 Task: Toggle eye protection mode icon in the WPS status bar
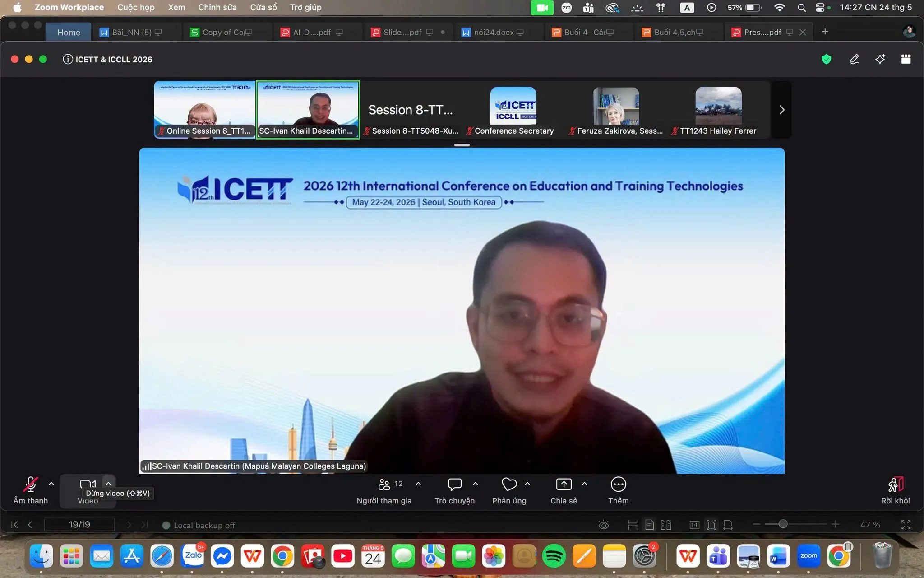click(603, 525)
